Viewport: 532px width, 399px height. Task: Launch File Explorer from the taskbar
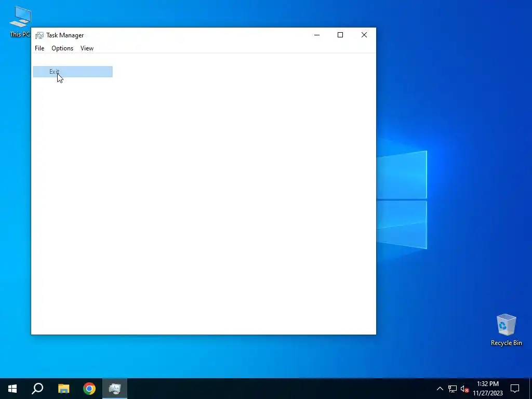tap(63, 389)
